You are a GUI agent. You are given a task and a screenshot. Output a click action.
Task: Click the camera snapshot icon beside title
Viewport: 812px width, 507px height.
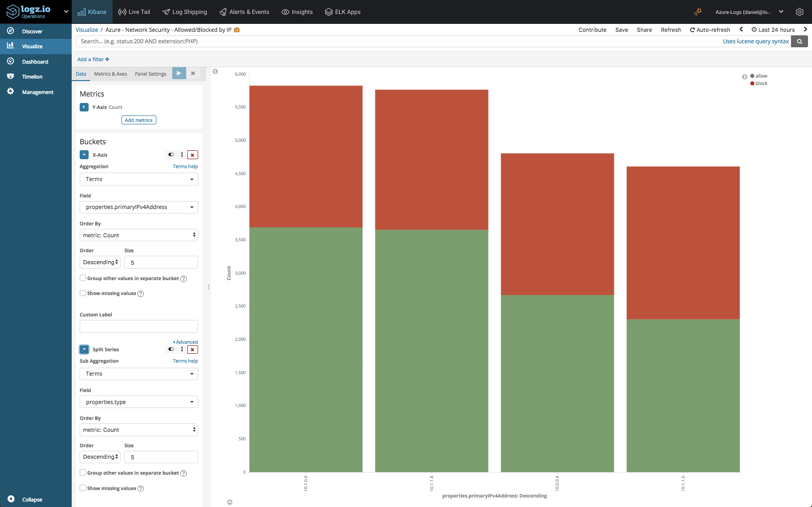point(237,30)
